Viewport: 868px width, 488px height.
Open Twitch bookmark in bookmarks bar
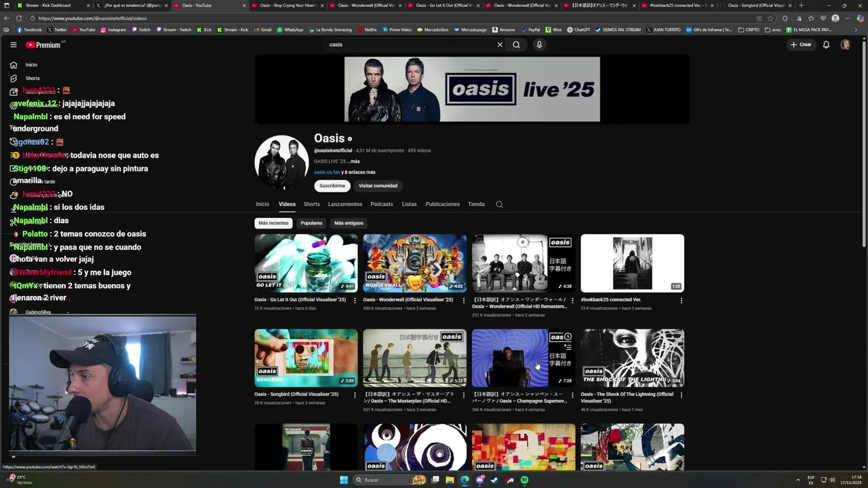point(141,30)
